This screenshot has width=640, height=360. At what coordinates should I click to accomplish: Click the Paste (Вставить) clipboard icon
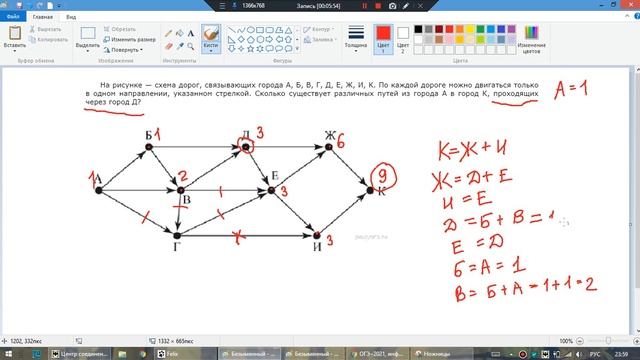click(x=15, y=33)
